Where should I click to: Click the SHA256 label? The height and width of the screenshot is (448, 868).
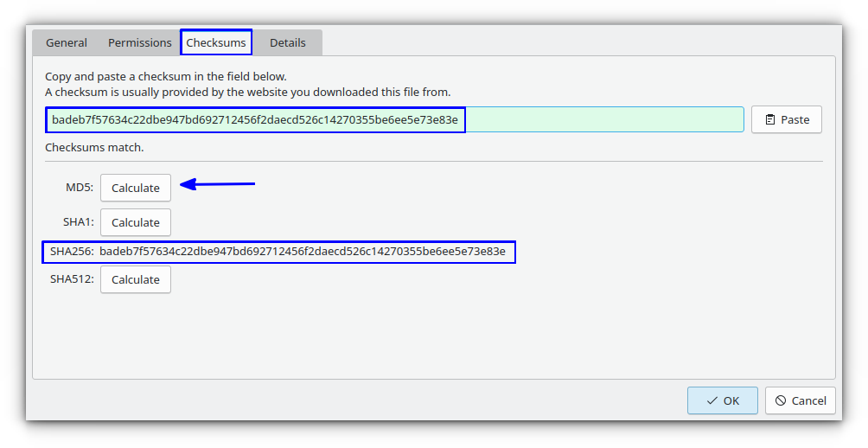[71, 252]
